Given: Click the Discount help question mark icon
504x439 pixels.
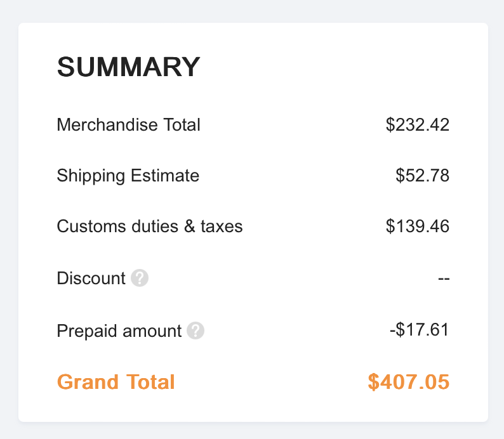Looking at the screenshot, I should coord(140,278).
